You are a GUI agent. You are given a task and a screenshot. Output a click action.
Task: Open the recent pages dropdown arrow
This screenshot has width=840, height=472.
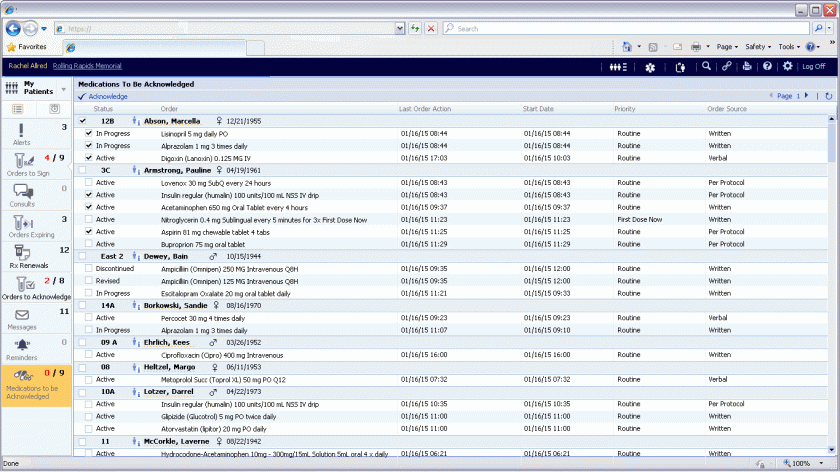click(x=44, y=29)
